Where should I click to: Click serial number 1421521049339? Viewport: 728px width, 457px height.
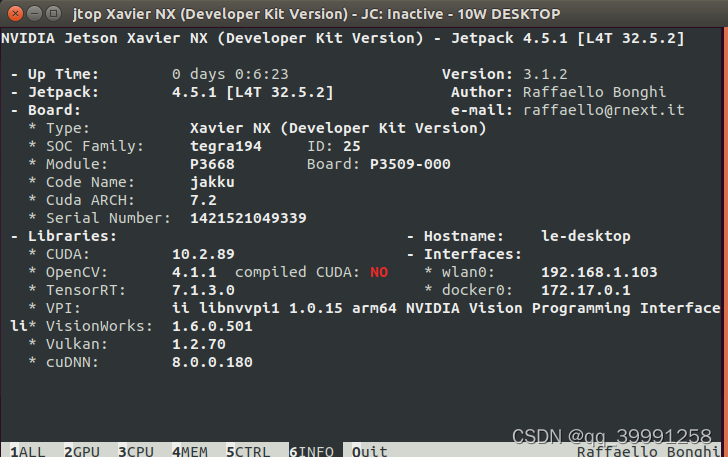pyautogui.click(x=248, y=218)
